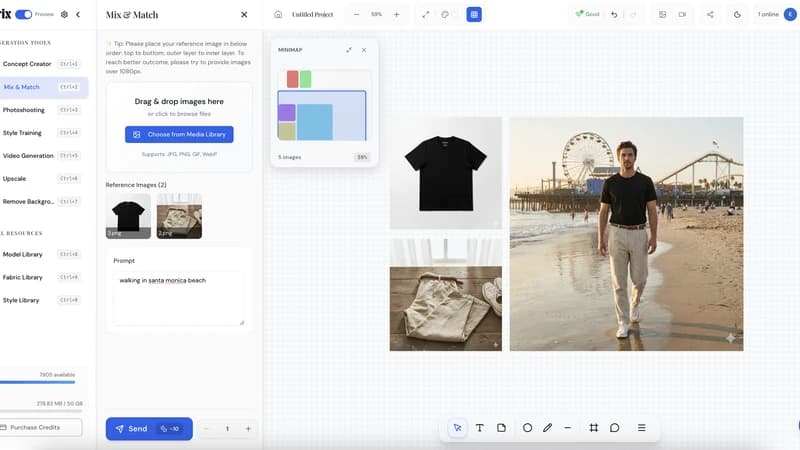
Task: Share the project
Action: pyautogui.click(x=710, y=14)
